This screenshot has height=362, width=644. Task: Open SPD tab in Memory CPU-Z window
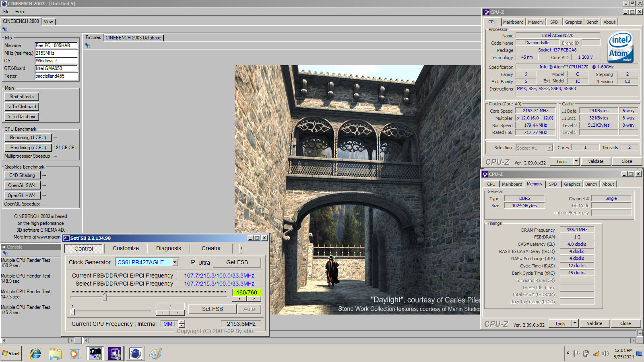click(553, 184)
